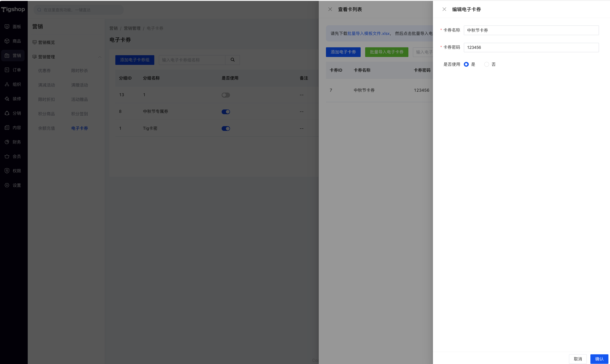Download 批量导入模板文件.xlsx link
This screenshot has height=364, width=610.
coord(368,33)
